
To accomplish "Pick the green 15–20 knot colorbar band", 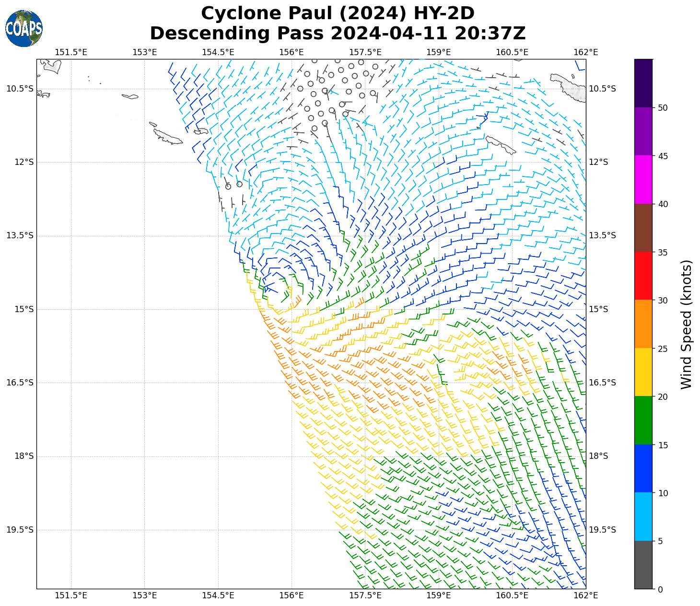I will pos(643,420).
